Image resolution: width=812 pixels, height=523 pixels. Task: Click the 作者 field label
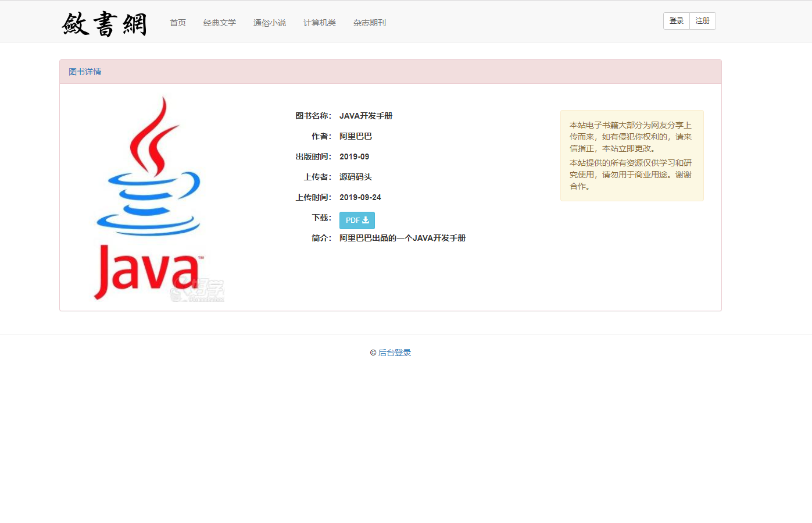pyautogui.click(x=321, y=136)
